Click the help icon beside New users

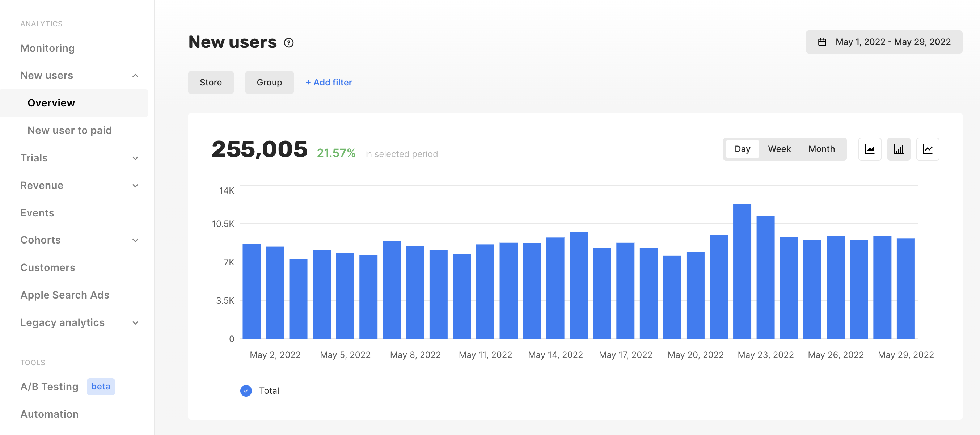click(289, 43)
